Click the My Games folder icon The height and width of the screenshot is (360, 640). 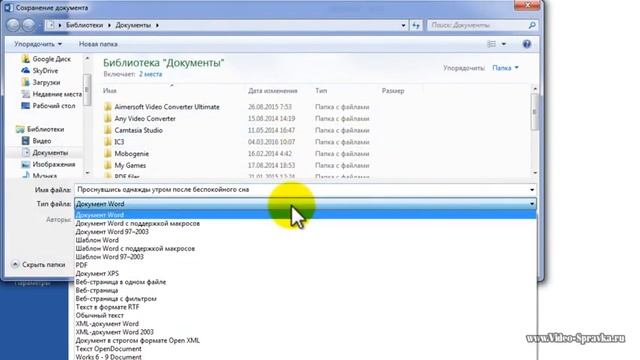click(x=108, y=165)
